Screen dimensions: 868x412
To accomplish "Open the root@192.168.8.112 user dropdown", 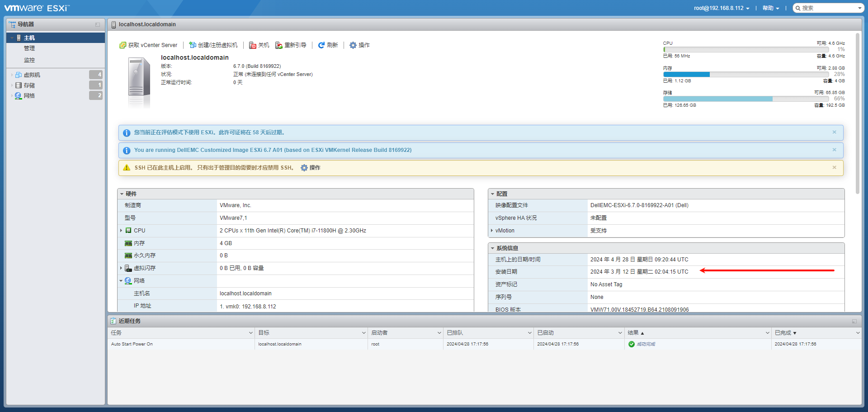I will tap(722, 8).
